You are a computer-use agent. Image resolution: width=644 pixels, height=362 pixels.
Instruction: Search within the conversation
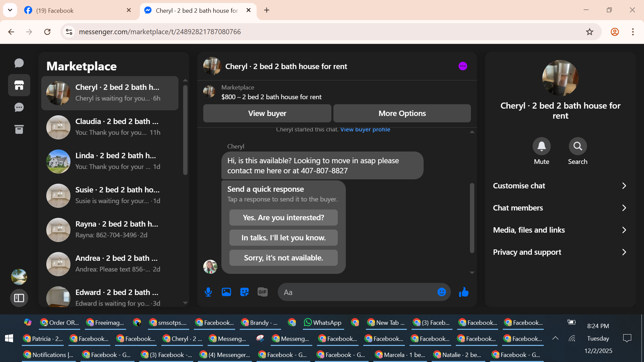click(578, 146)
